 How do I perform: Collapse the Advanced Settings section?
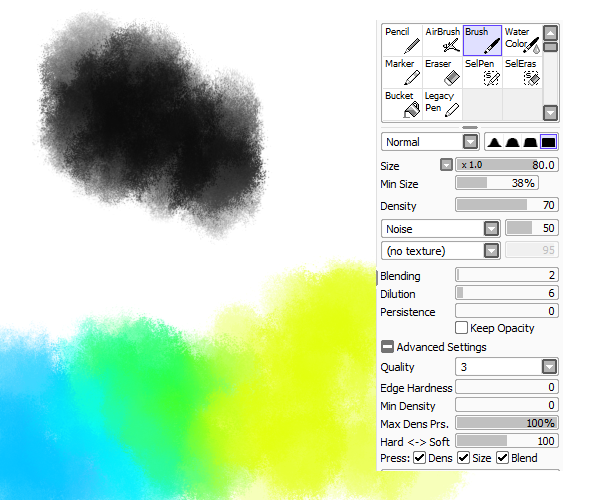click(387, 347)
